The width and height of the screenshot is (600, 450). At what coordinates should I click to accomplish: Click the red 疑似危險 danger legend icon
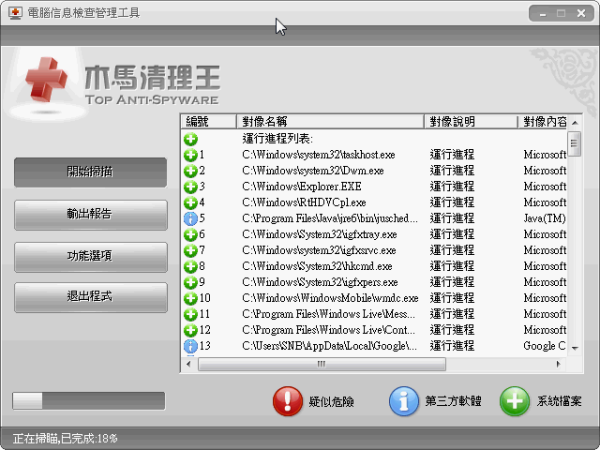(x=288, y=401)
